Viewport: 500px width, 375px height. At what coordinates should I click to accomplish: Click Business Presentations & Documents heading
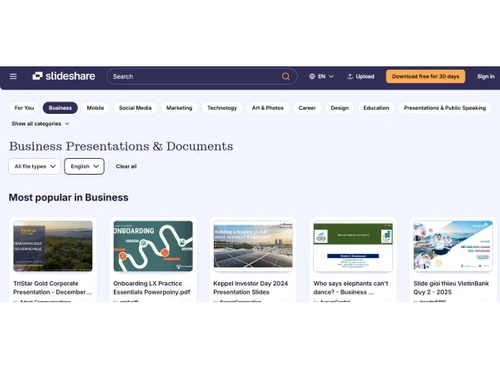(x=121, y=146)
